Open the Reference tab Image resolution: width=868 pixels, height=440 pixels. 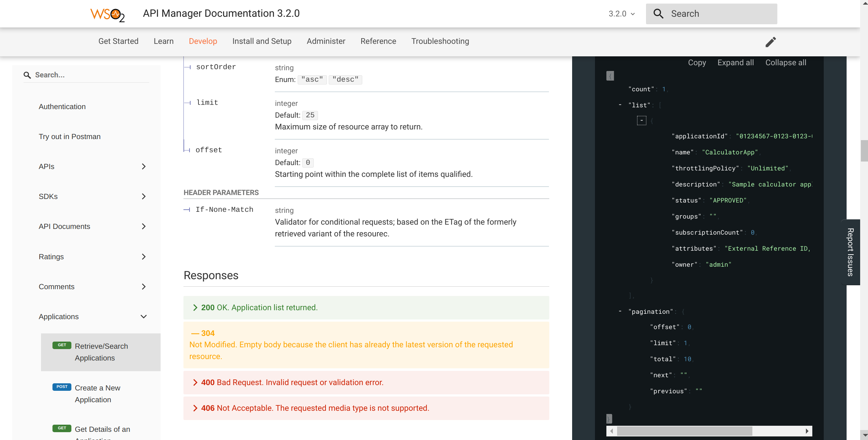tap(378, 41)
